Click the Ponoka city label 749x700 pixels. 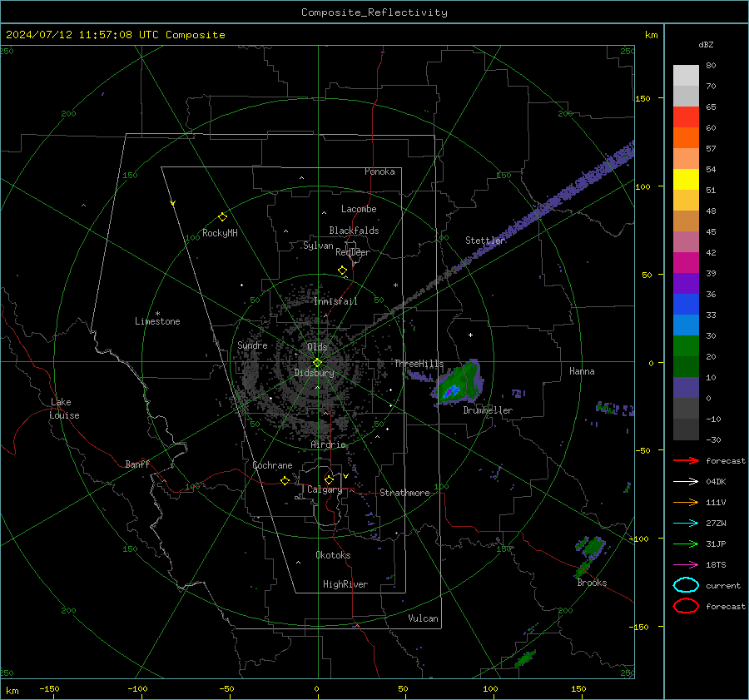point(379,171)
